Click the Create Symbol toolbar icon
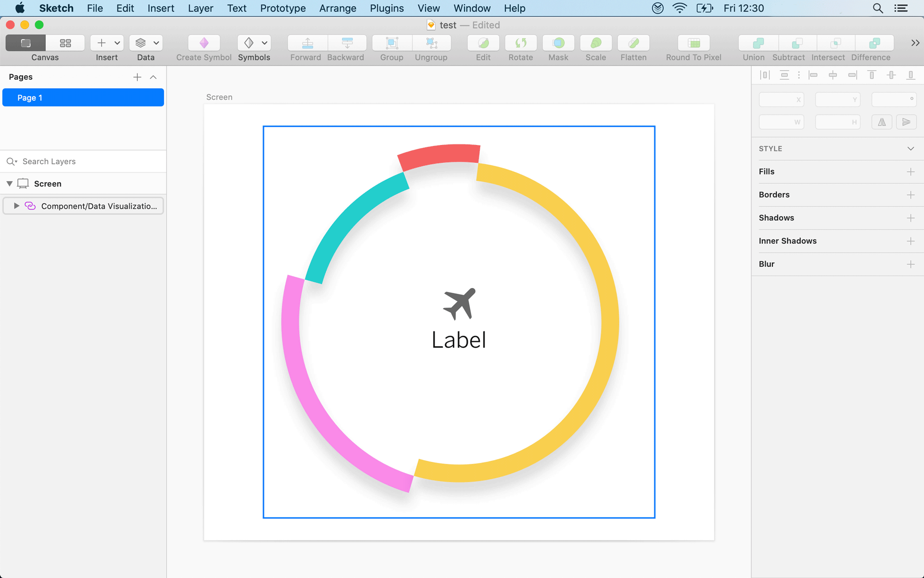Image resolution: width=924 pixels, height=578 pixels. pyautogui.click(x=204, y=43)
